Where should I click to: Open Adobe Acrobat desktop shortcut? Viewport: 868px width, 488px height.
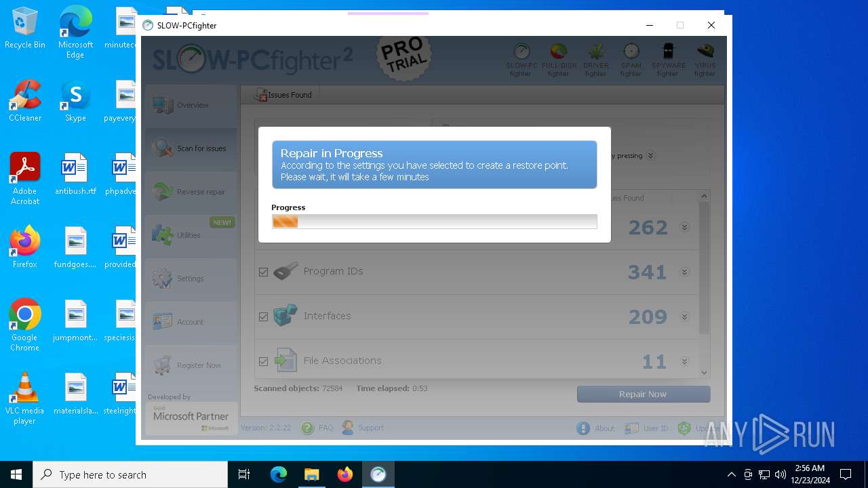[25, 179]
